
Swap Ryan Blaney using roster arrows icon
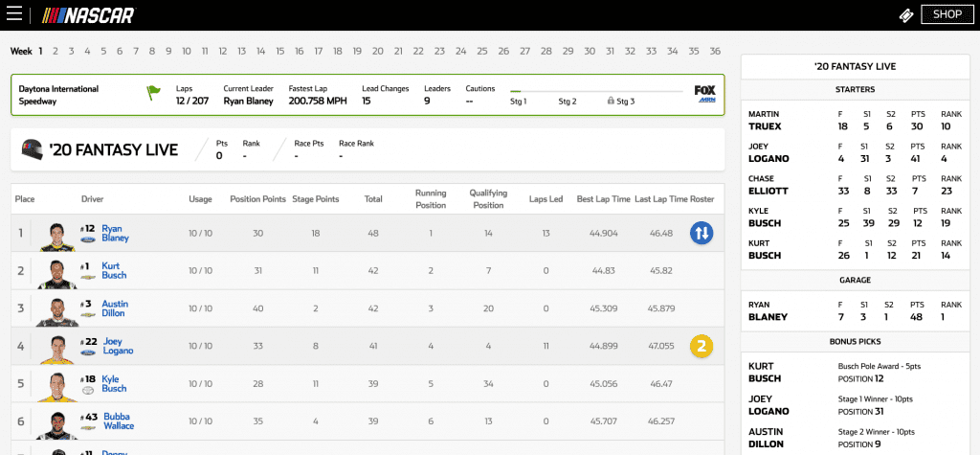point(702,233)
